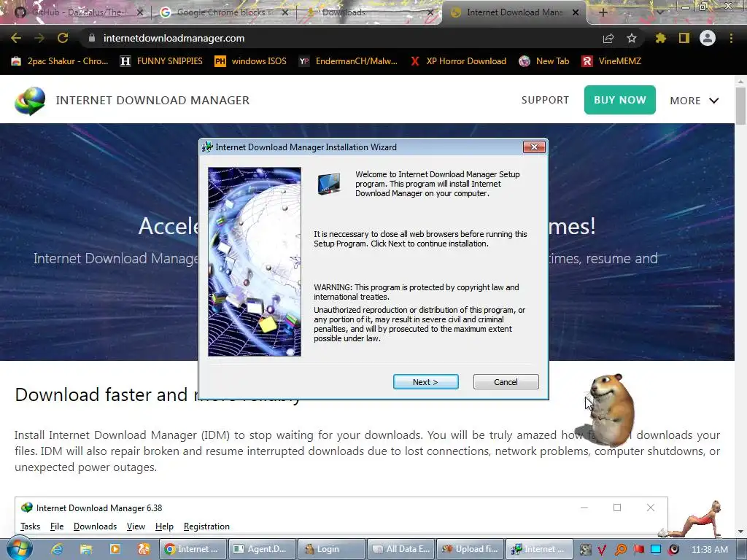Open the VineMEMZ bookmark

pyautogui.click(x=612, y=61)
